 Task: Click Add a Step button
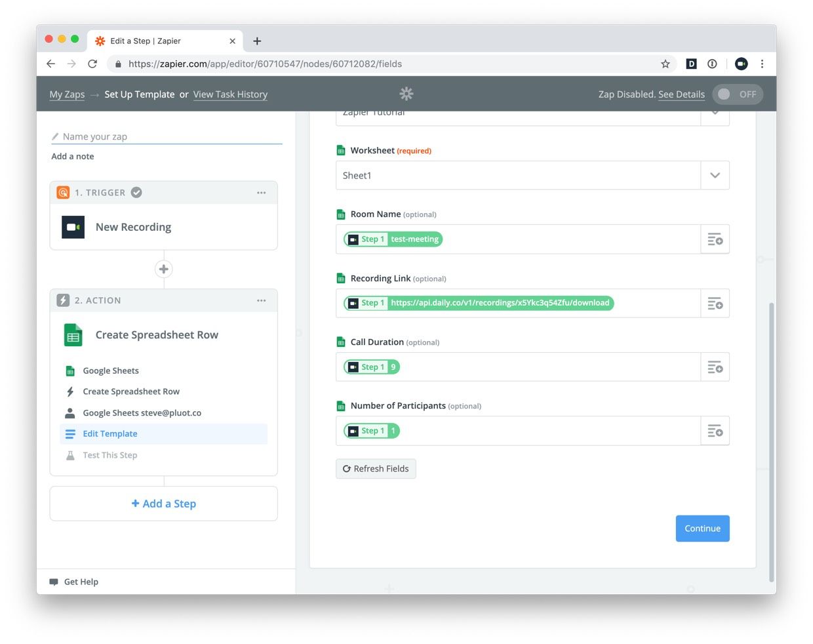(x=164, y=504)
